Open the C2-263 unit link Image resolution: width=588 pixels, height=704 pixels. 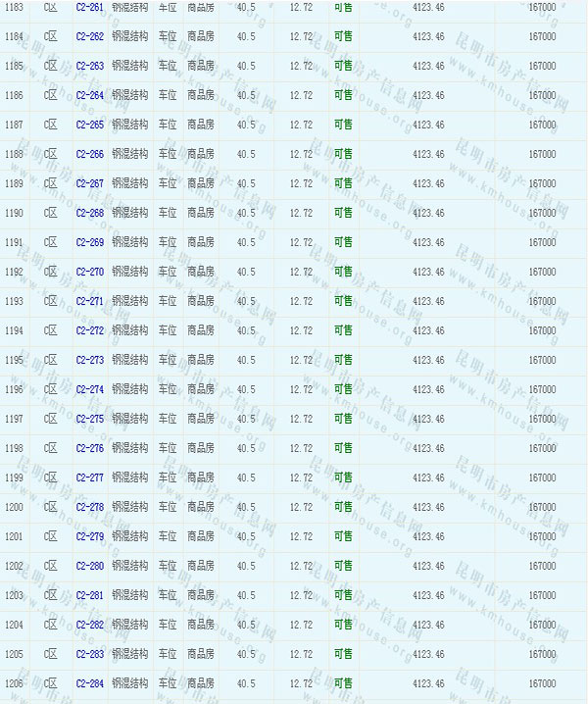(89, 67)
